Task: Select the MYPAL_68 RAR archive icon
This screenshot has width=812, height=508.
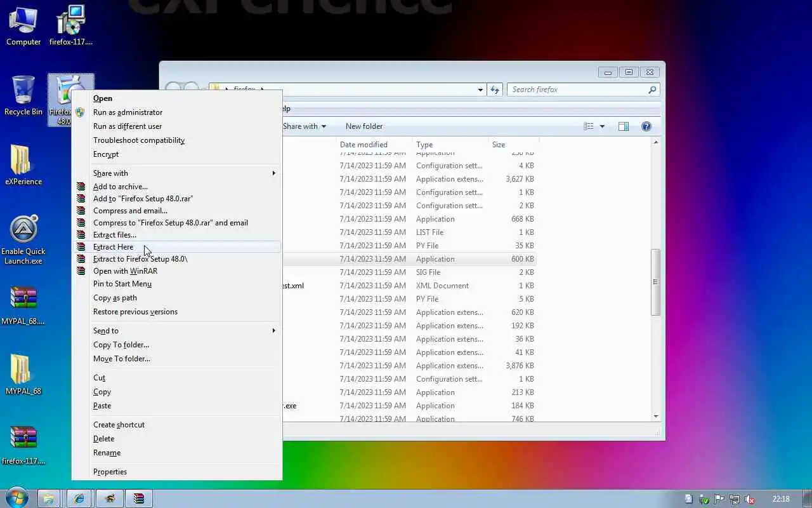Action: click(x=23, y=306)
